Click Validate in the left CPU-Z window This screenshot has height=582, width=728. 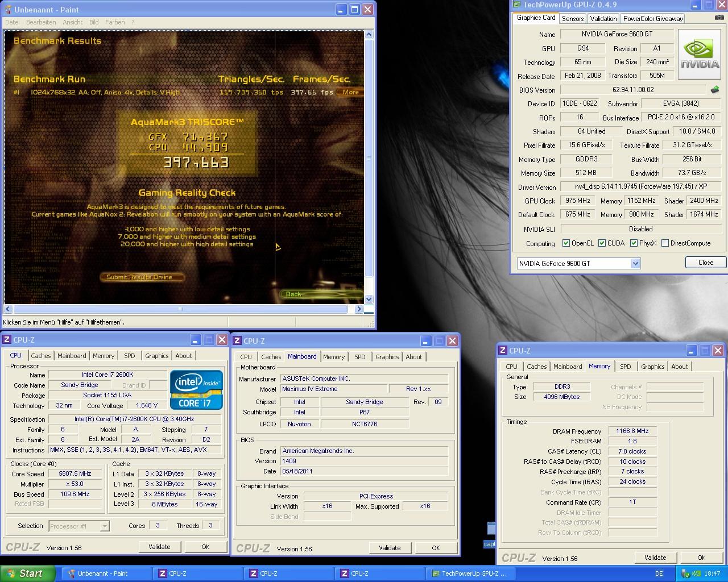coord(159,547)
